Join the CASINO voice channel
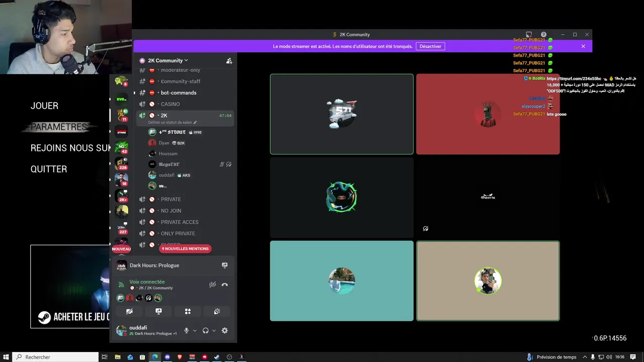The image size is (644, 362). pos(170,104)
